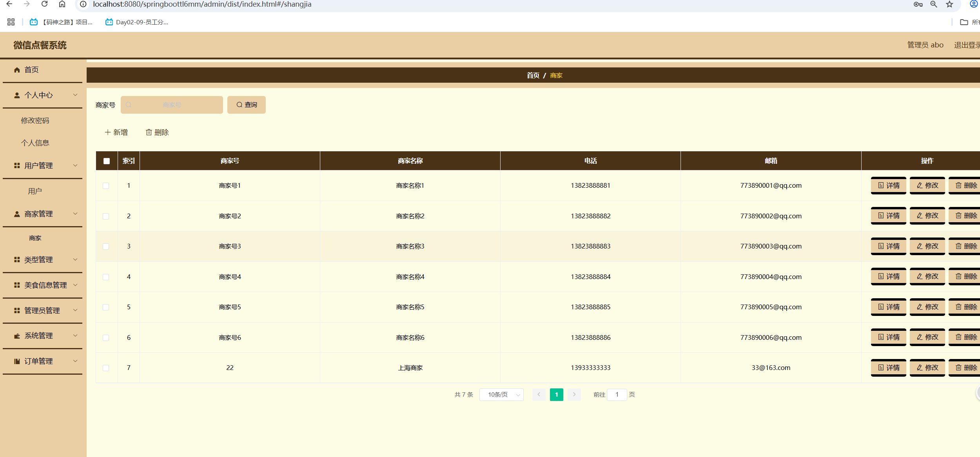Image resolution: width=980 pixels, height=457 pixels.
Task: Open the password key icon
Action: coord(918,4)
